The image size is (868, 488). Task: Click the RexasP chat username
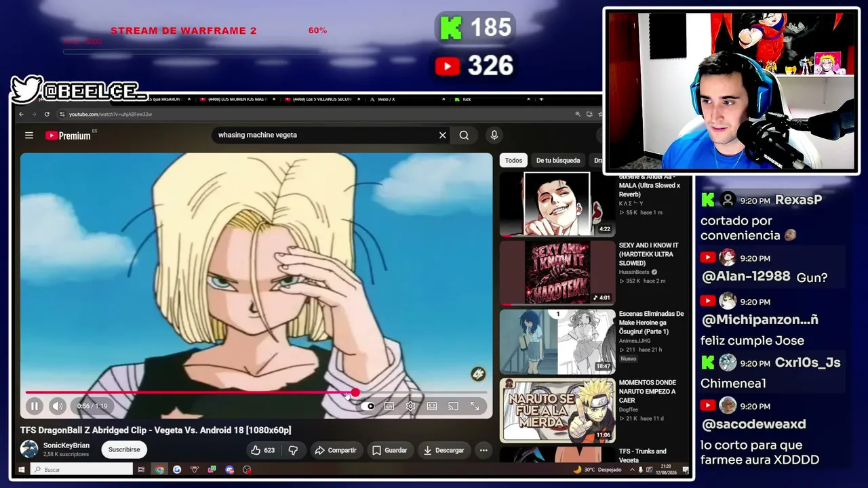tap(798, 200)
